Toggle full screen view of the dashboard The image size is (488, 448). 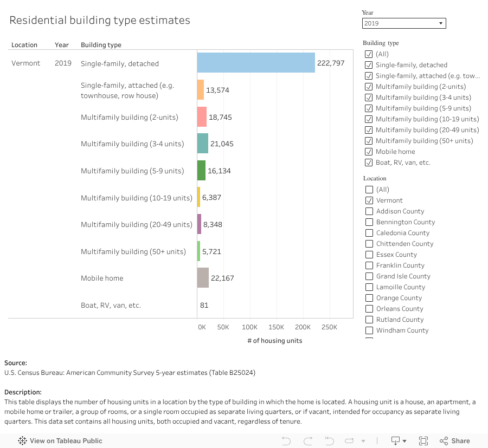[423, 440]
